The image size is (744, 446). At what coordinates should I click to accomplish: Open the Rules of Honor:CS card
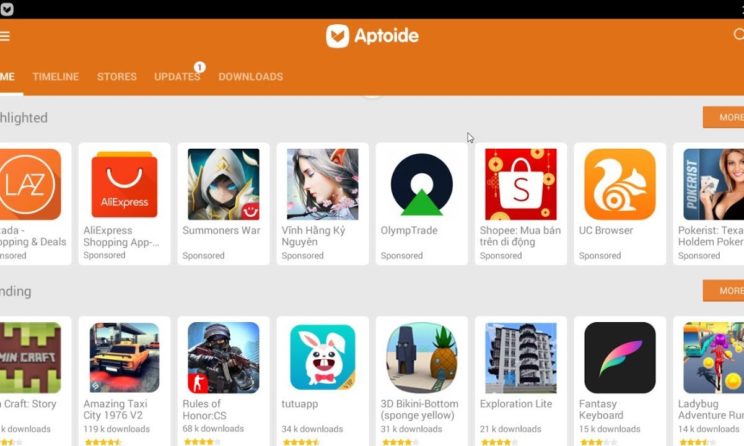[223, 381]
